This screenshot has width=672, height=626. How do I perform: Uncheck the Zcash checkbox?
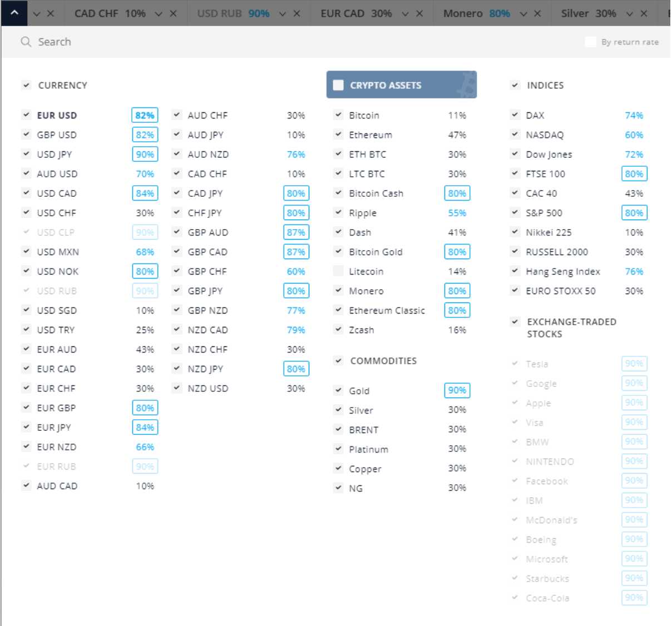tap(338, 329)
